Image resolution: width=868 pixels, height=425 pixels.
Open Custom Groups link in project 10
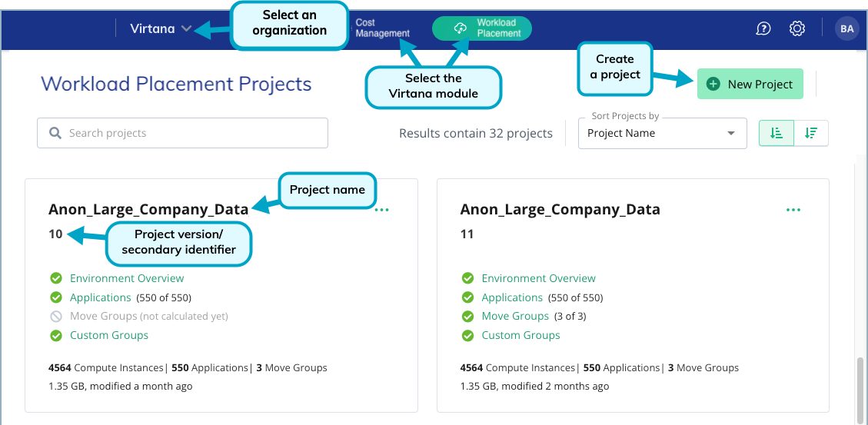(109, 335)
